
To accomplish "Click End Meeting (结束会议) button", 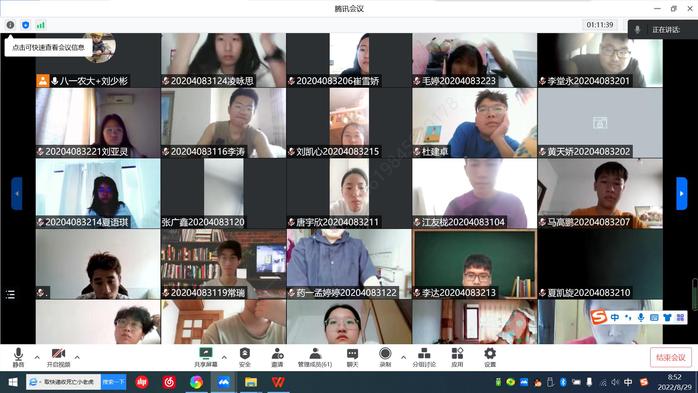I will click(x=671, y=357).
